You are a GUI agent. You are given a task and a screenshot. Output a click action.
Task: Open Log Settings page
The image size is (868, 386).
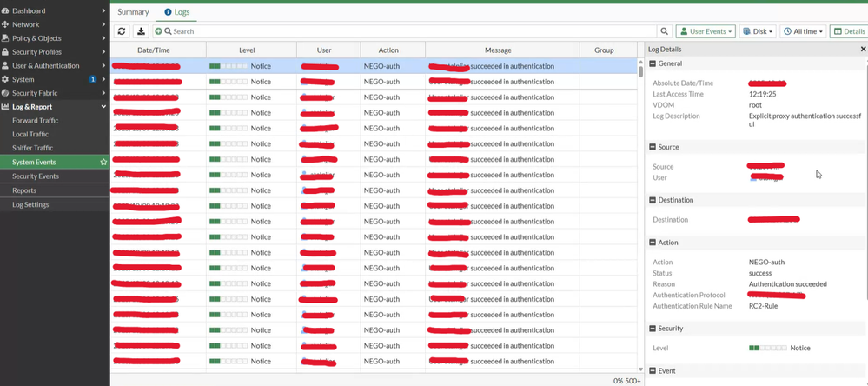[30, 204]
